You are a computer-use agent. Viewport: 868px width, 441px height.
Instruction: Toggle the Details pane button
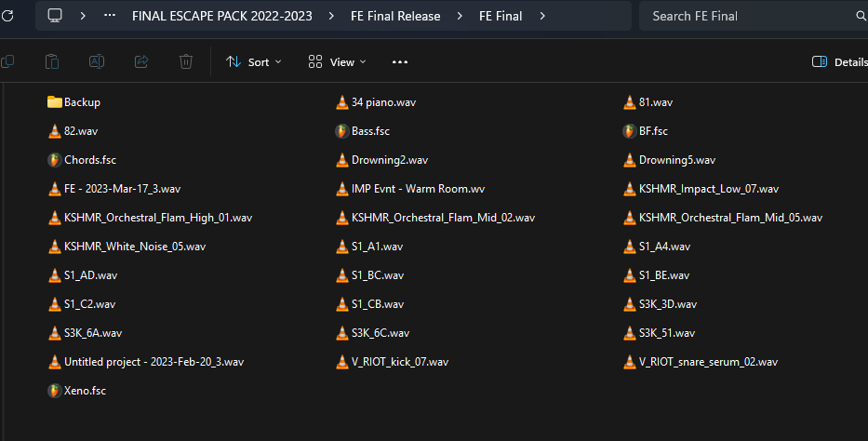pyautogui.click(x=840, y=62)
